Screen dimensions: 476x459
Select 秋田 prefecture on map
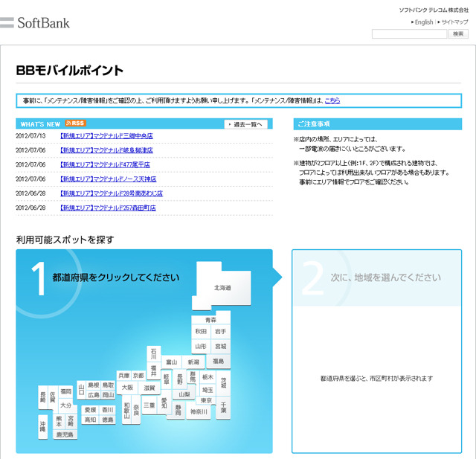201,331
